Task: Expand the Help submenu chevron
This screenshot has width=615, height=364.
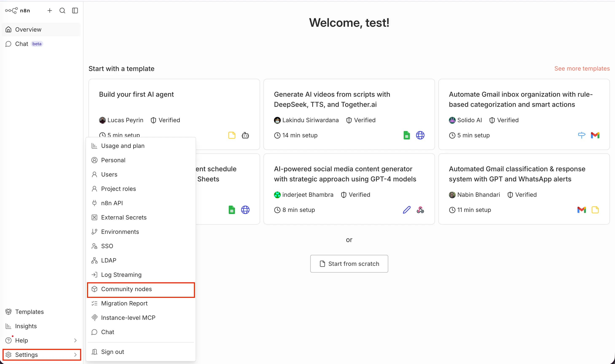Action: [75, 340]
